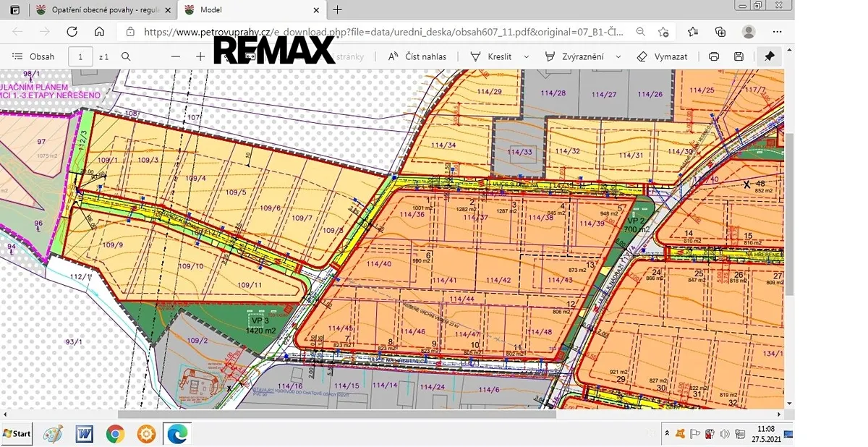Zoom icon in the address bar

click(640, 32)
